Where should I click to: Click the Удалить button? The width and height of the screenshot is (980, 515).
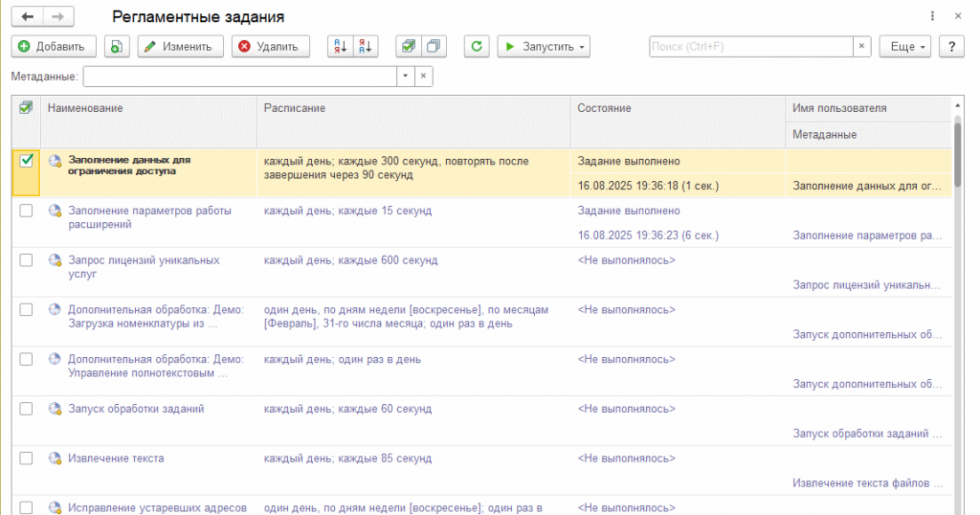click(x=271, y=47)
